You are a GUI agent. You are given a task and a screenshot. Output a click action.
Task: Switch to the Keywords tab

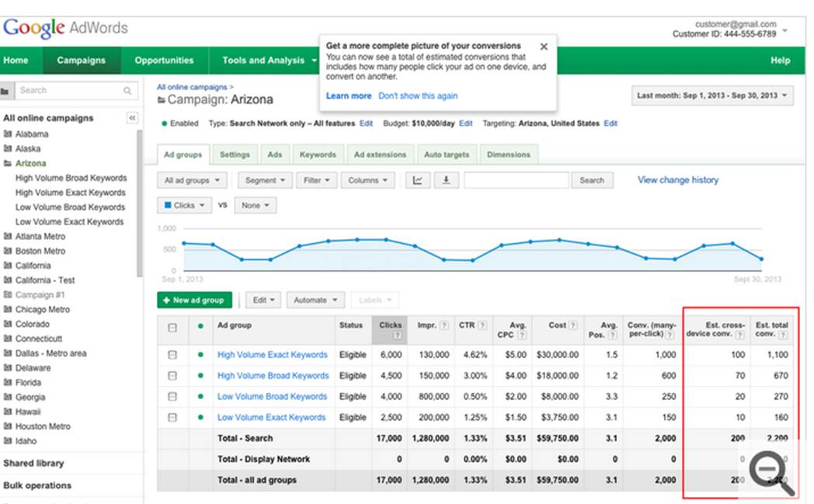point(318,155)
